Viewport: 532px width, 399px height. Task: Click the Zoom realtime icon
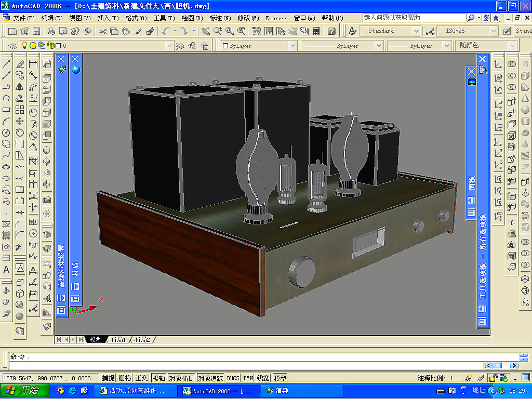(218, 31)
